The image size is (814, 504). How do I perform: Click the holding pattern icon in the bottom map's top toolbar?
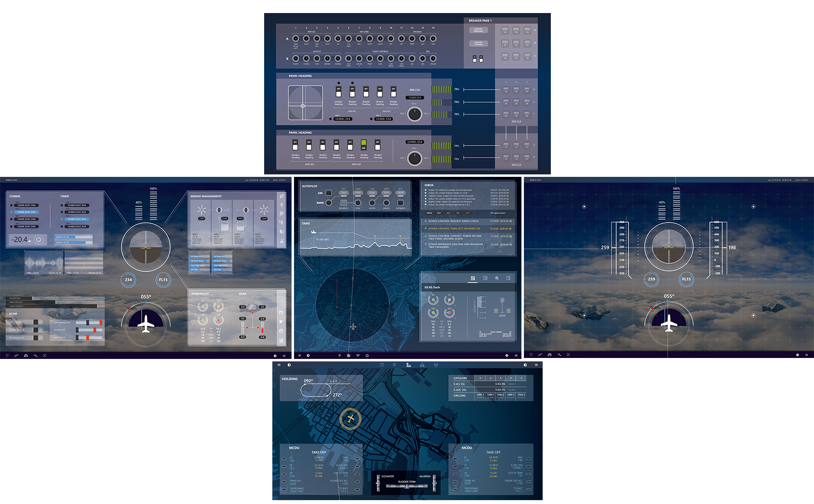(436, 365)
